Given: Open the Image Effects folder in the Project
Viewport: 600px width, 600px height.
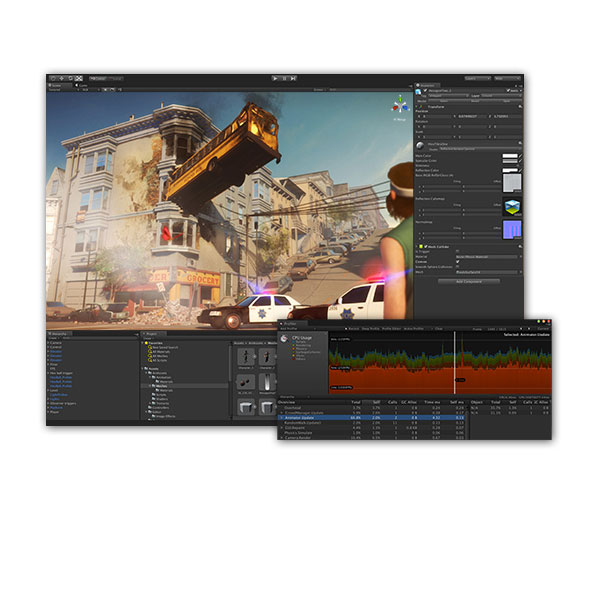Looking at the screenshot, I should point(165,416).
